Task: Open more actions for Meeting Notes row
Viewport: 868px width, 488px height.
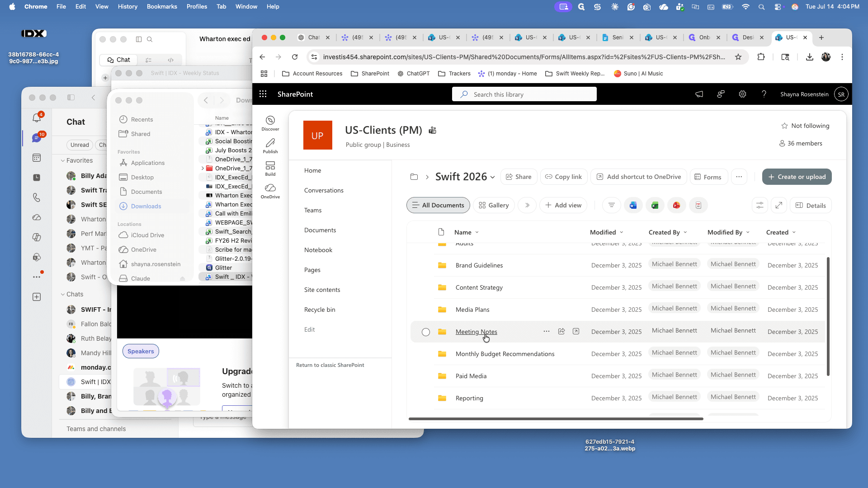Action: [547, 331]
